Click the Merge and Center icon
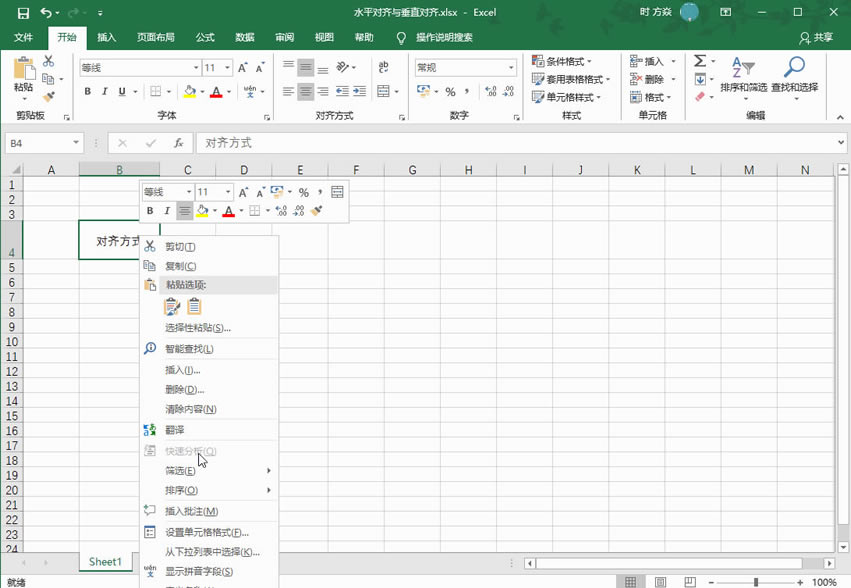 385,91
